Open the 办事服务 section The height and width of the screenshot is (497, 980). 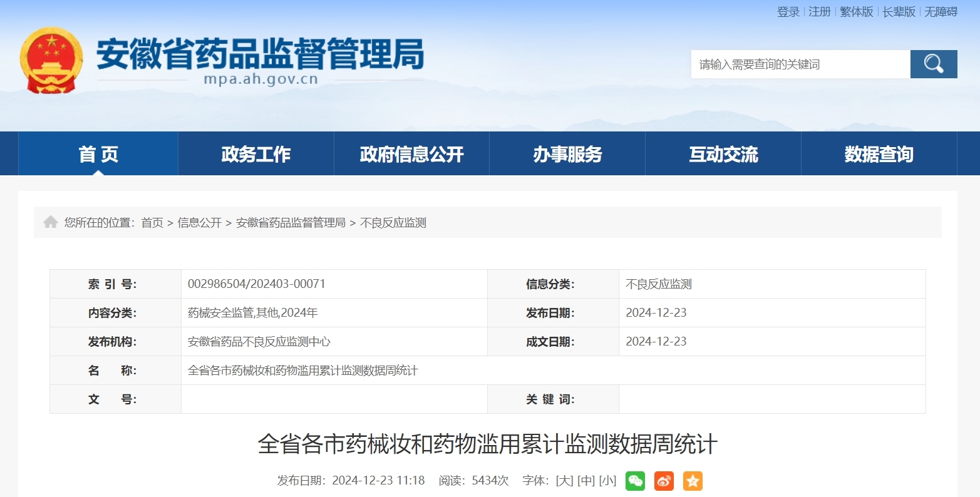567,153
